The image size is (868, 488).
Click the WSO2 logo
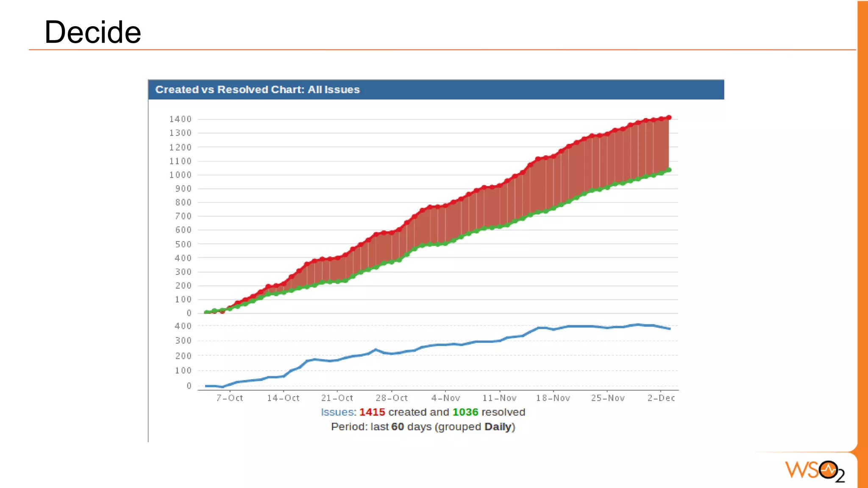814,471
